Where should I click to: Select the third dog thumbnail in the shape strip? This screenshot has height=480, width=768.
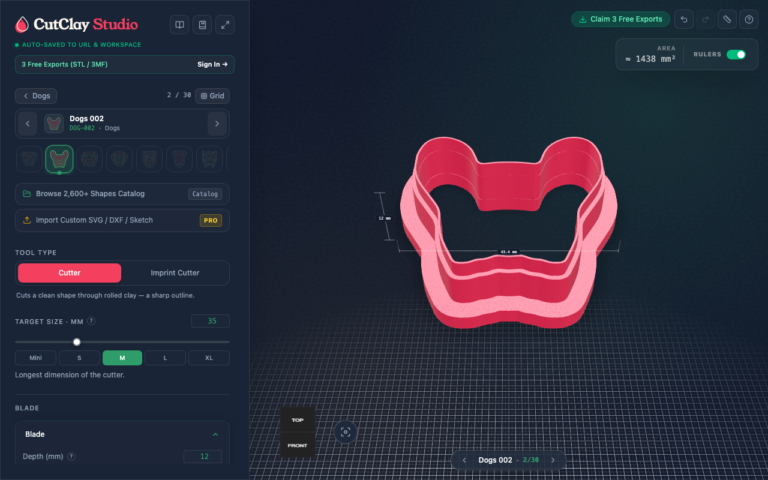tap(90, 159)
